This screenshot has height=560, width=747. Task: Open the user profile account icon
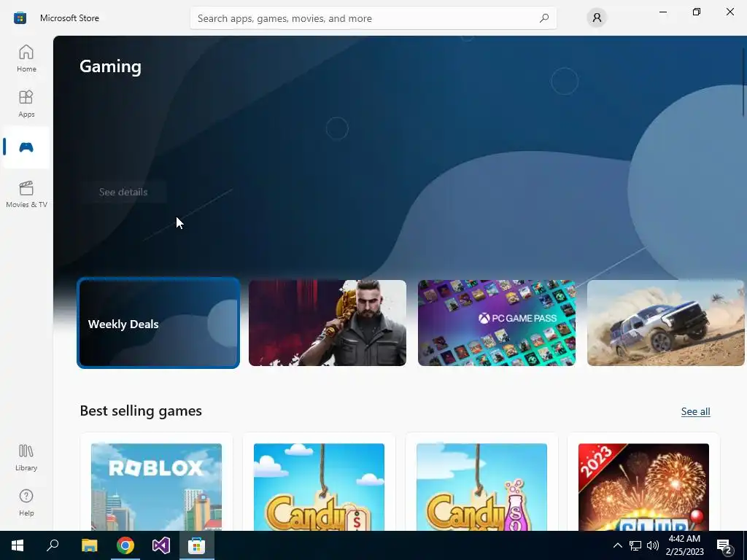point(597,18)
